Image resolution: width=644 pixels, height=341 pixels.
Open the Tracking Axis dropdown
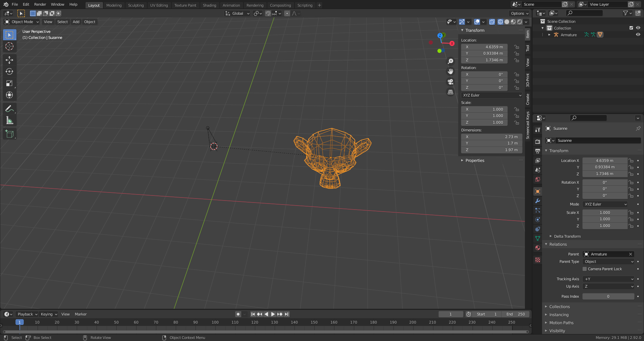tap(608, 279)
